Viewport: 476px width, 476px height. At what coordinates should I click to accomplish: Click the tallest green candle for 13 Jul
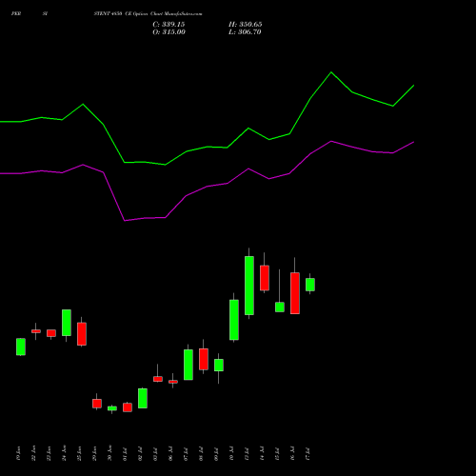[249, 286]
